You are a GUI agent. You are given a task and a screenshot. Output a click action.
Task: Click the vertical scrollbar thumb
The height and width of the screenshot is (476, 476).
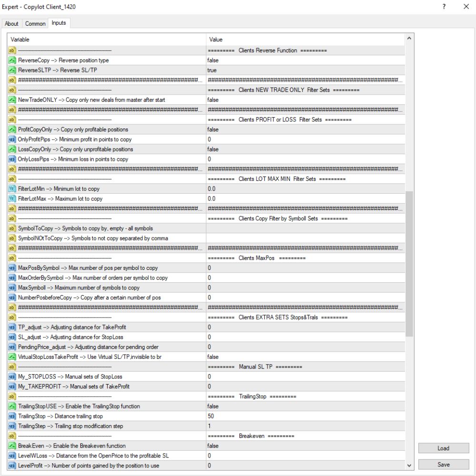click(409, 264)
